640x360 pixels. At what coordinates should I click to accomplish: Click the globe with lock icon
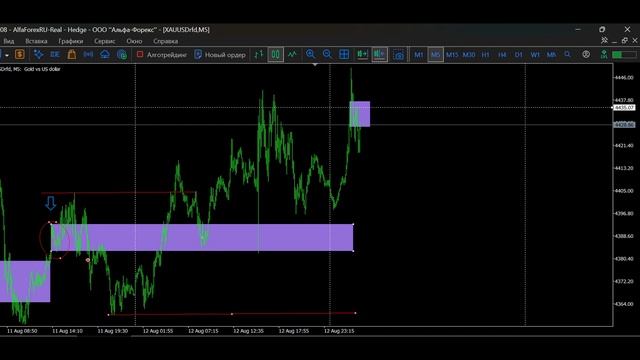[x=122, y=54]
